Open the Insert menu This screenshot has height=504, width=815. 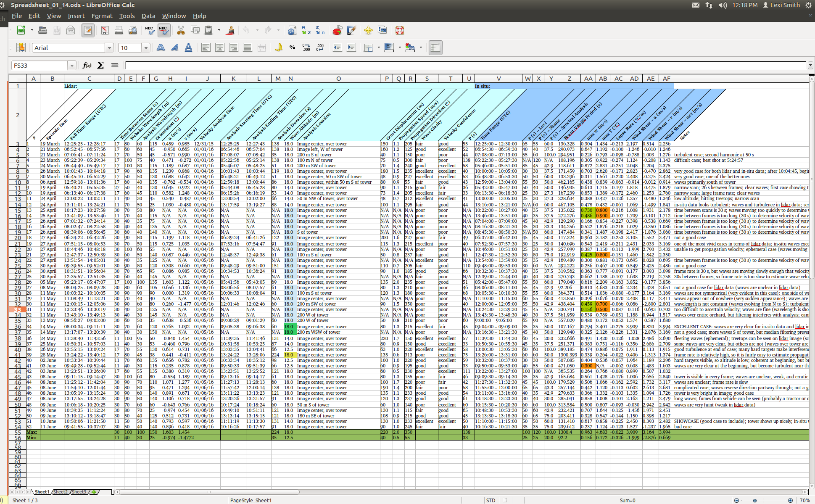point(76,16)
